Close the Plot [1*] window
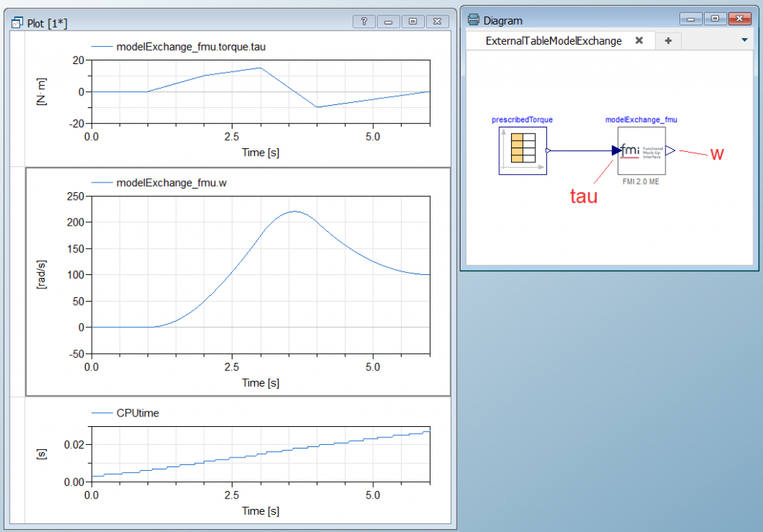Screen dimensions: 763x532 click(x=437, y=22)
